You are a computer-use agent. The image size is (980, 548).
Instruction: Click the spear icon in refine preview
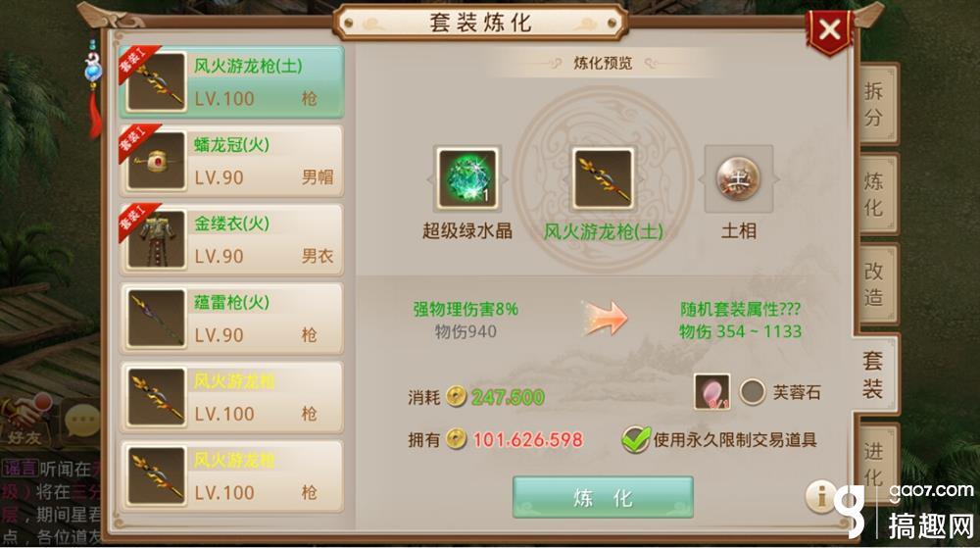tap(603, 179)
